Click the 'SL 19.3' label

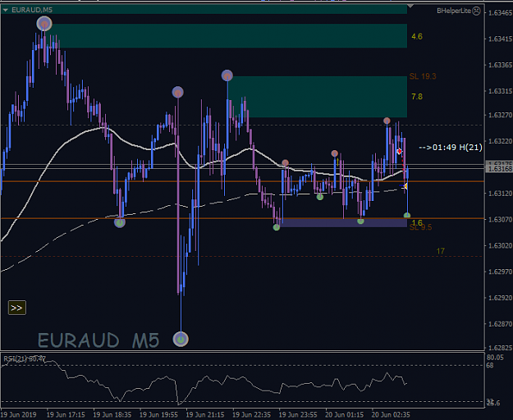(x=423, y=76)
